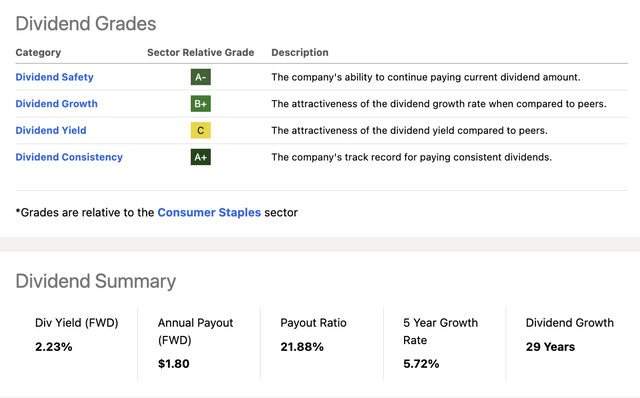Click the A+ grade badge
640x398 pixels.
point(200,157)
